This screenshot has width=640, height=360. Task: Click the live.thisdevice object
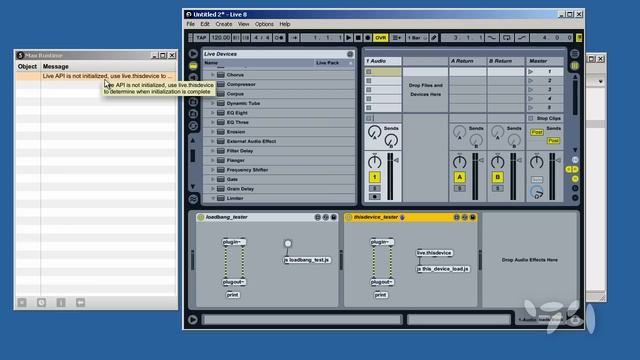(x=434, y=253)
